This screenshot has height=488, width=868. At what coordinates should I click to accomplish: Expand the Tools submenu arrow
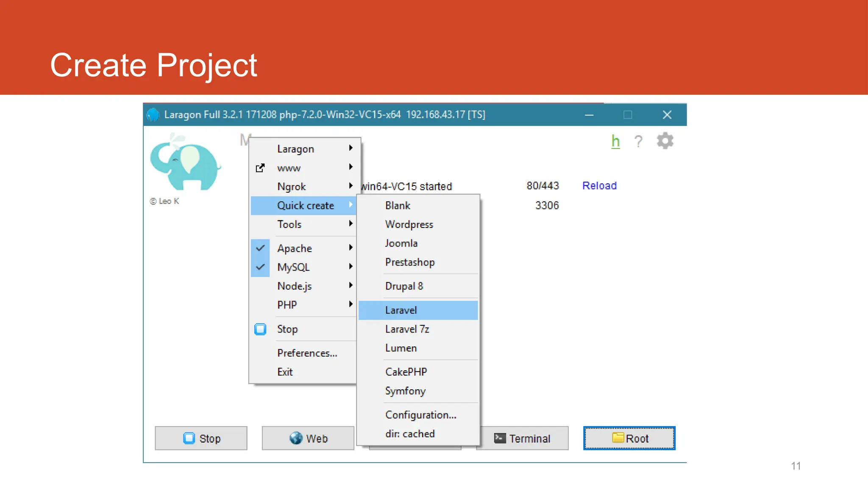click(351, 223)
